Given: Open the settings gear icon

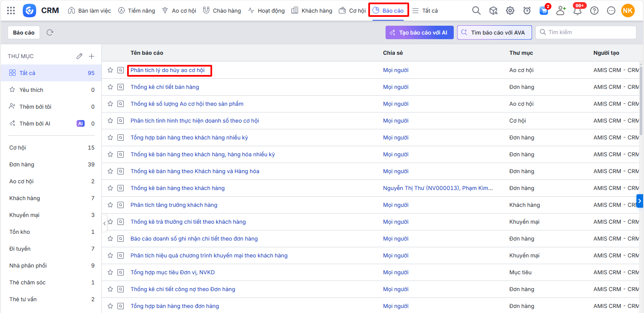Looking at the screenshot, I should pyautogui.click(x=510, y=11).
